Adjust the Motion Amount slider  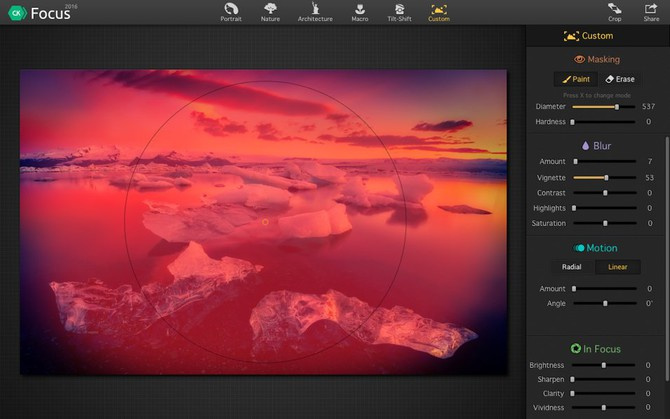tap(605, 289)
